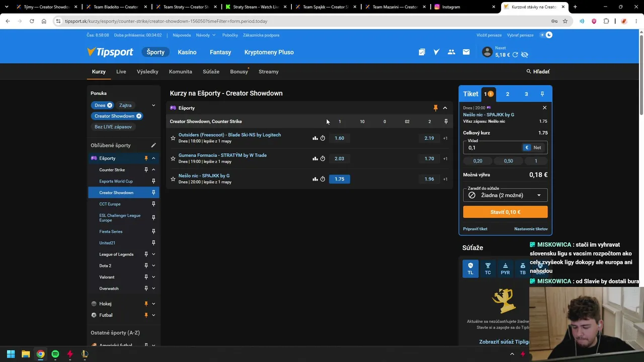This screenshot has width=644, height=362.
Task: Refresh the account balance
Action: 515,55
